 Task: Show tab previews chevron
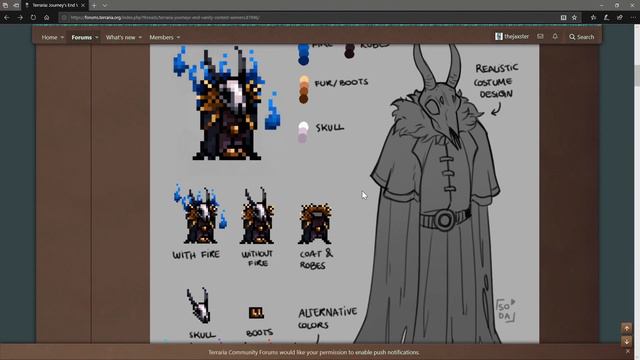tap(104, 5)
